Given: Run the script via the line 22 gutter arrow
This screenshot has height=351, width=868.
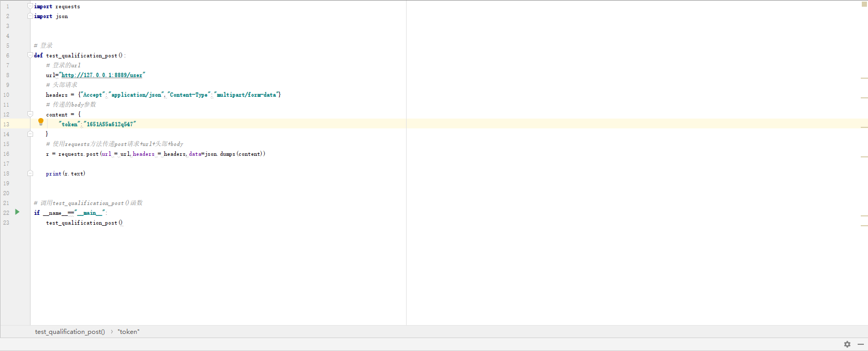Looking at the screenshot, I should click(17, 212).
